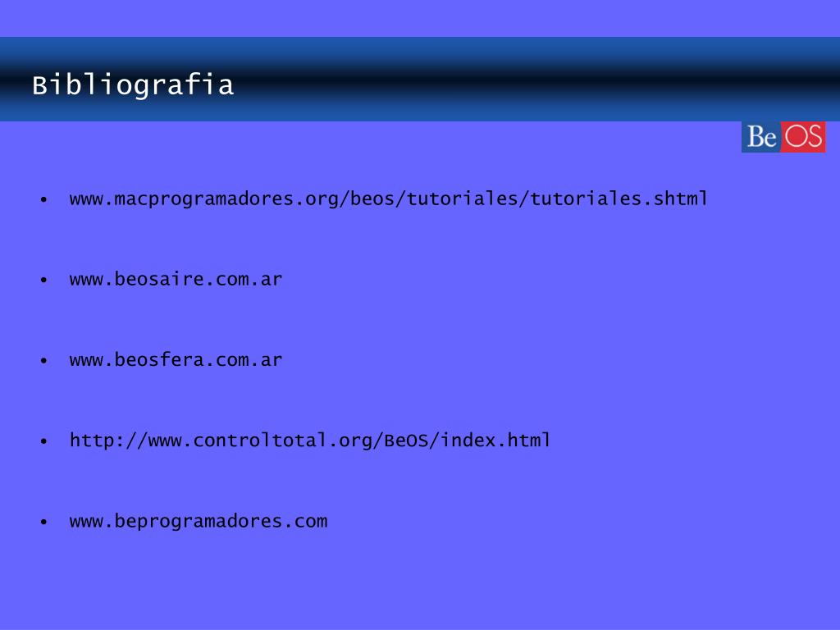Image resolution: width=840 pixels, height=630 pixels.
Task: Go to the www.beprogramadores.com link
Action: 199,521
